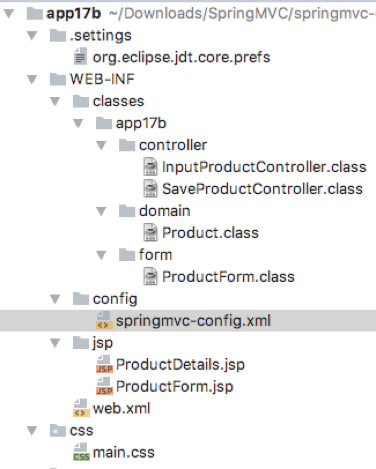Collapse the jsp folder arrow

[55, 343]
